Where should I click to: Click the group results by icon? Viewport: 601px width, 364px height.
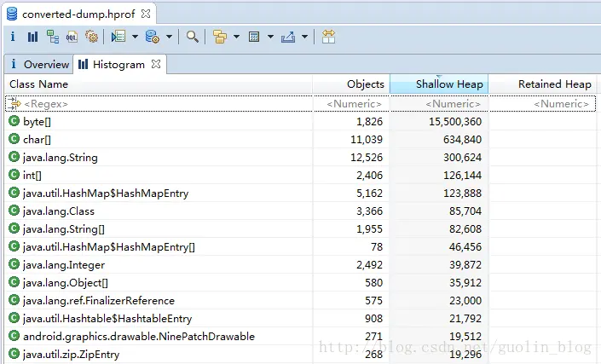[220, 37]
